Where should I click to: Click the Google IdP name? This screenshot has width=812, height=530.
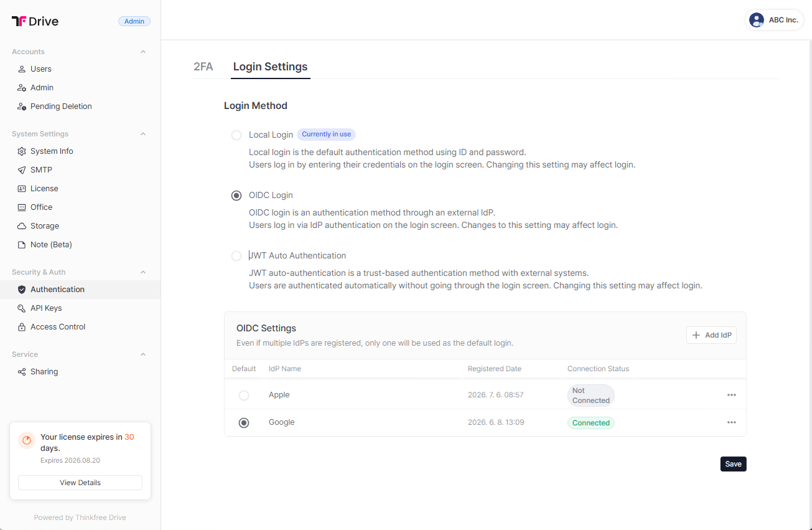click(282, 422)
